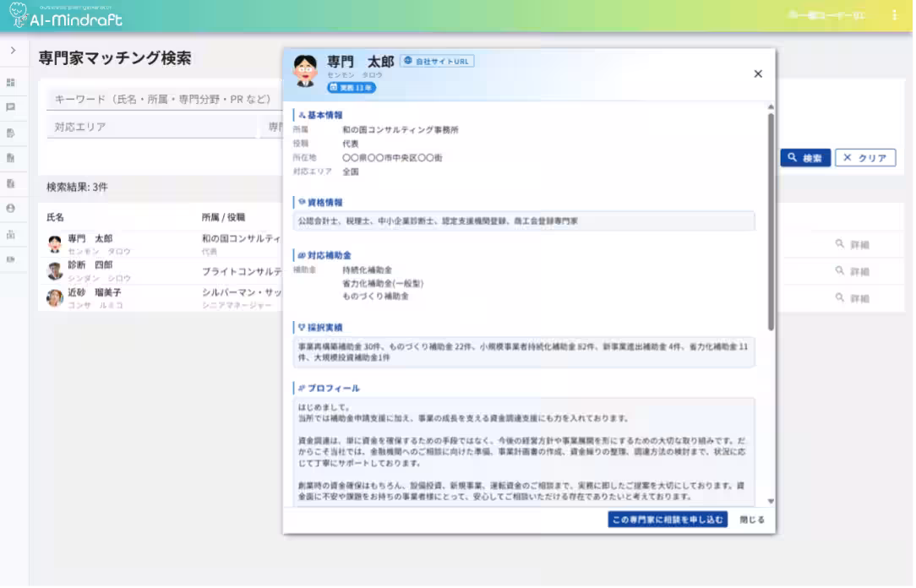Select the 近砂 瑠美子 name in results

click(95, 293)
